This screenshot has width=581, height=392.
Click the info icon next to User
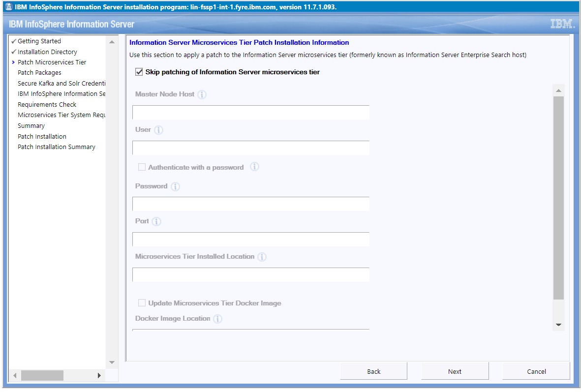pyautogui.click(x=158, y=130)
